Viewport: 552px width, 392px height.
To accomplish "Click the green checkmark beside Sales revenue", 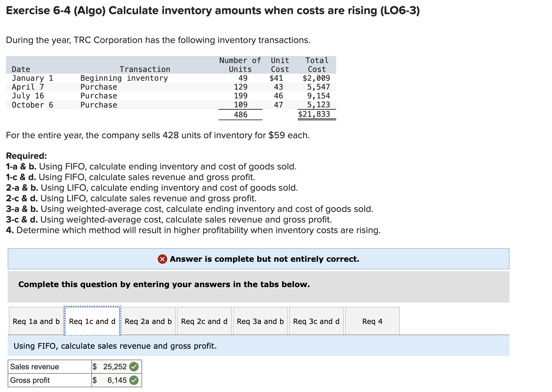I will (134, 366).
